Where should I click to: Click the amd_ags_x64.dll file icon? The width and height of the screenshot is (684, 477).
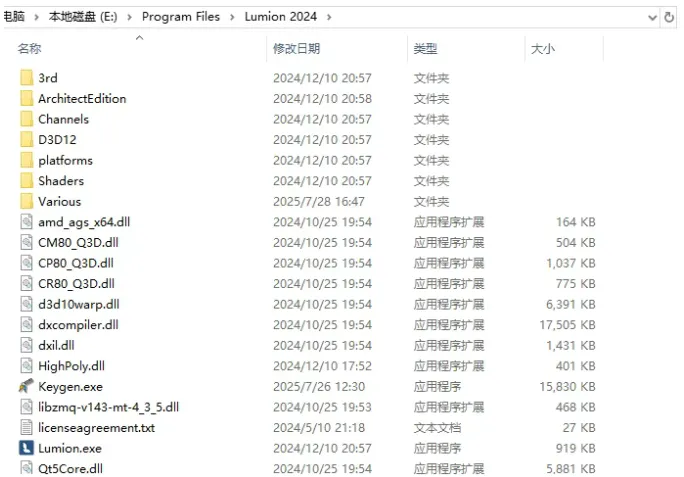[26, 222]
